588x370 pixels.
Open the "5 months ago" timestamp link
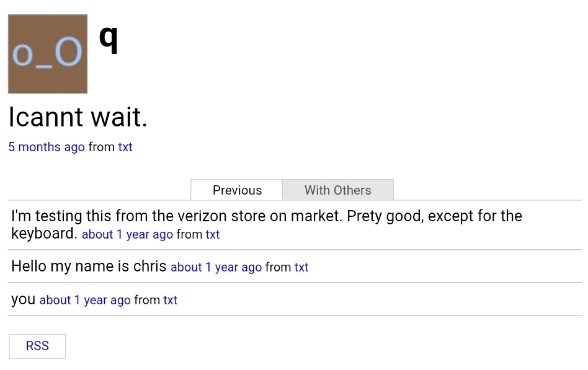click(47, 147)
